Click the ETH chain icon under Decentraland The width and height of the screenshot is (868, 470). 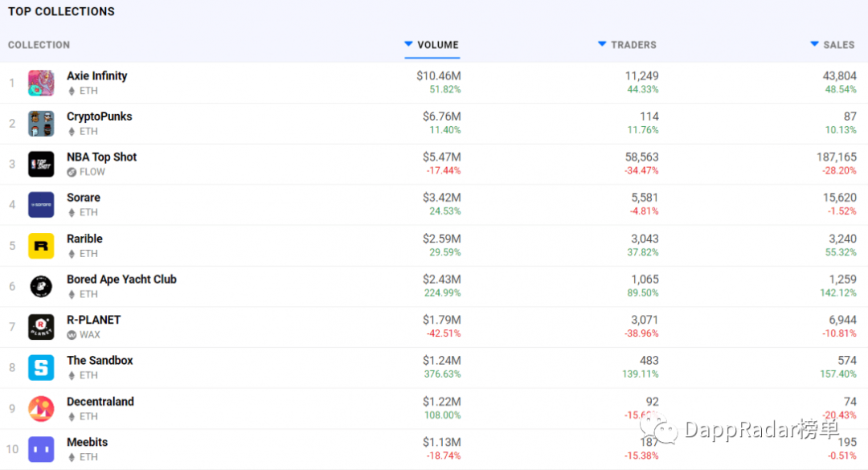click(x=72, y=416)
